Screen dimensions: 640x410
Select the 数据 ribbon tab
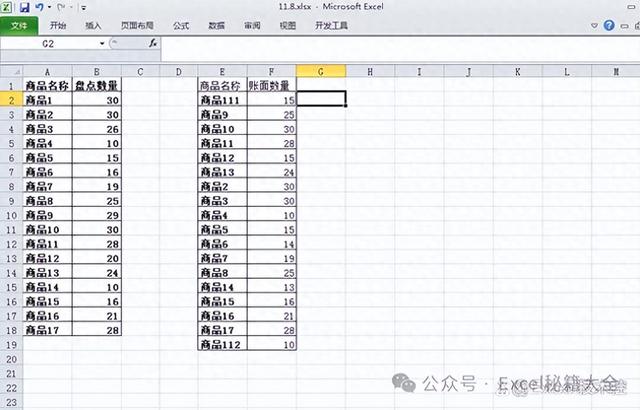[216, 26]
